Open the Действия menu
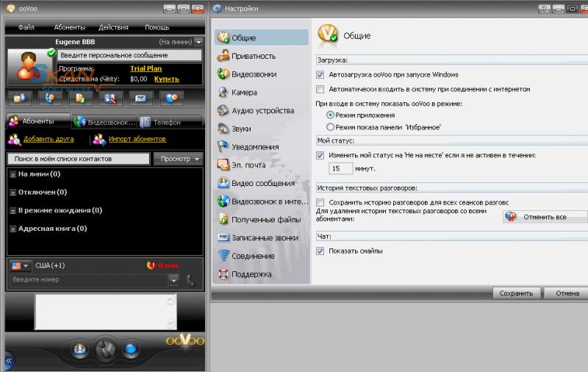This screenshot has height=372, width=588. pyautogui.click(x=113, y=27)
